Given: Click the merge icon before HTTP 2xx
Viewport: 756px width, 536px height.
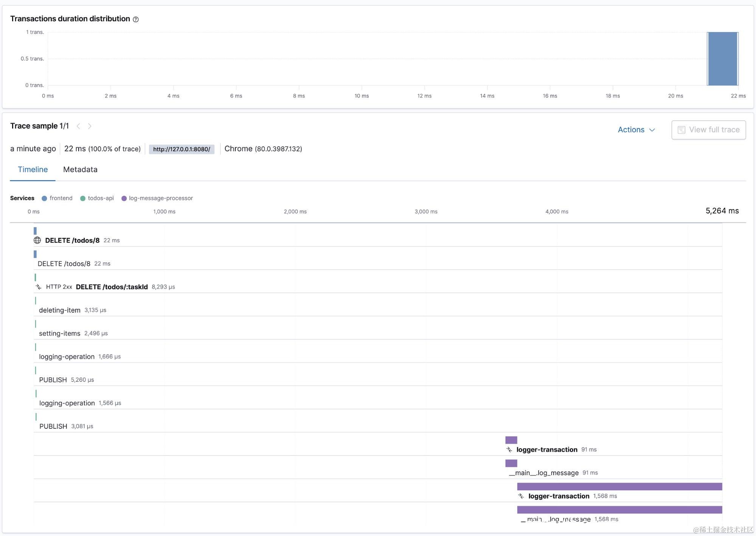Looking at the screenshot, I should coord(39,287).
